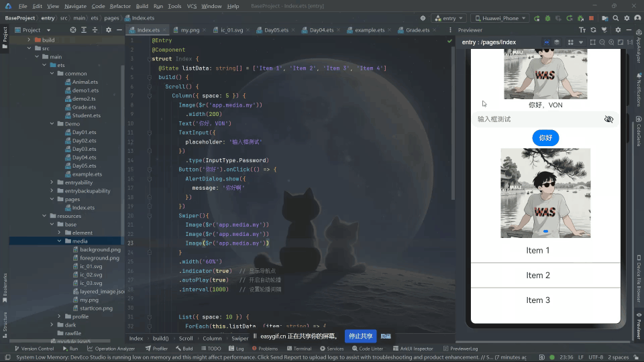The height and width of the screenshot is (362, 644).
Task: Collapse the Demo folder
Action: tap(52, 123)
